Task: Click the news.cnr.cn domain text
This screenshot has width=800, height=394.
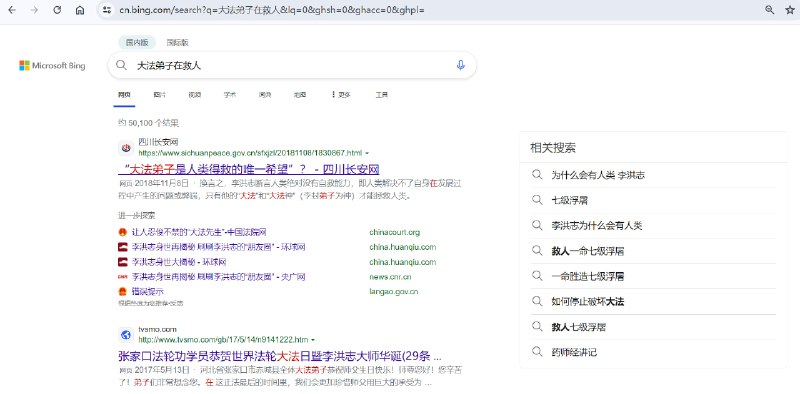Action: point(390,277)
